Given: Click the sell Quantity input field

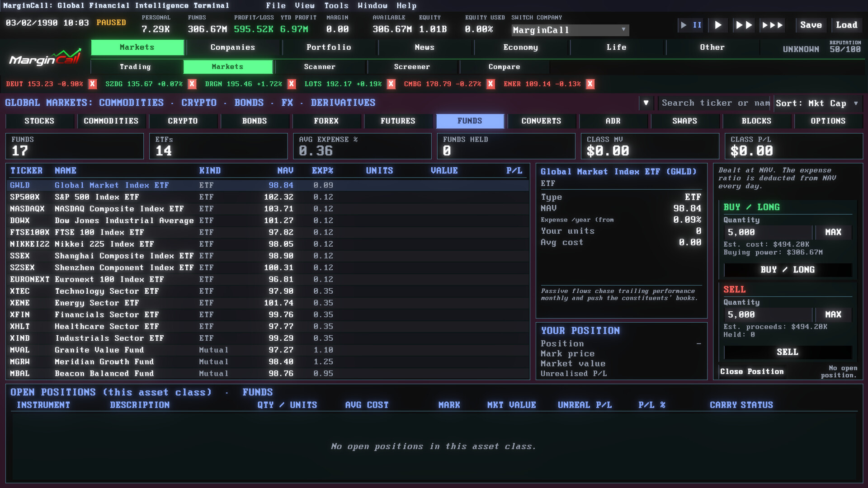Looking at the screenshot, I should pos(768,314).
